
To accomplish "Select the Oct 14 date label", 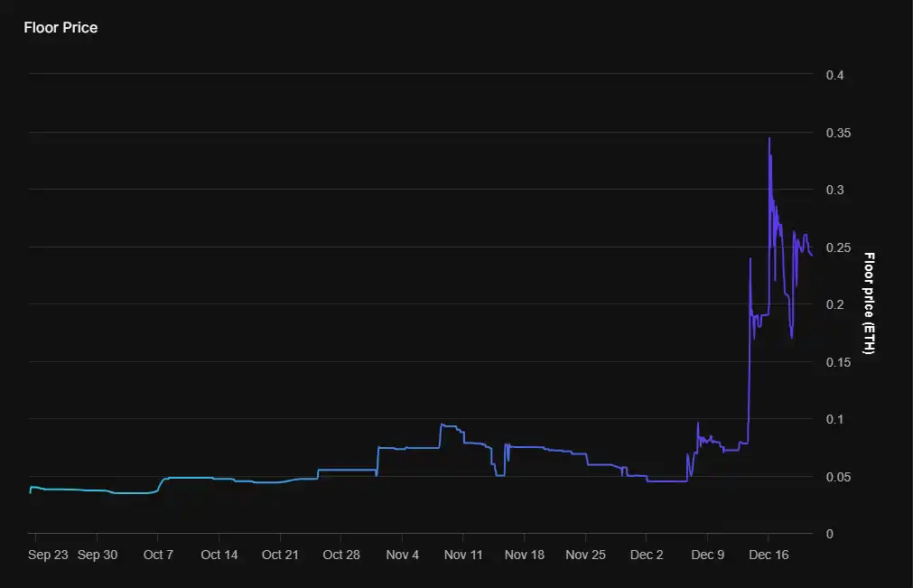I will click(x=219, y=555).
